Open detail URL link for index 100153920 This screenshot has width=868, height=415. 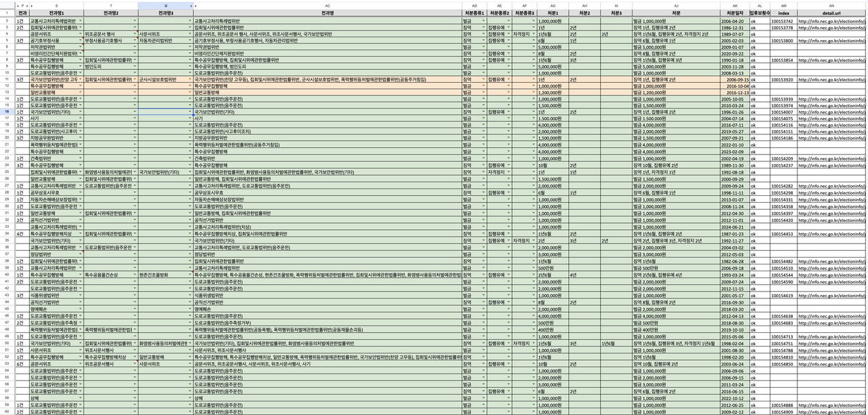pyautogui.click(x=831, y=79)
